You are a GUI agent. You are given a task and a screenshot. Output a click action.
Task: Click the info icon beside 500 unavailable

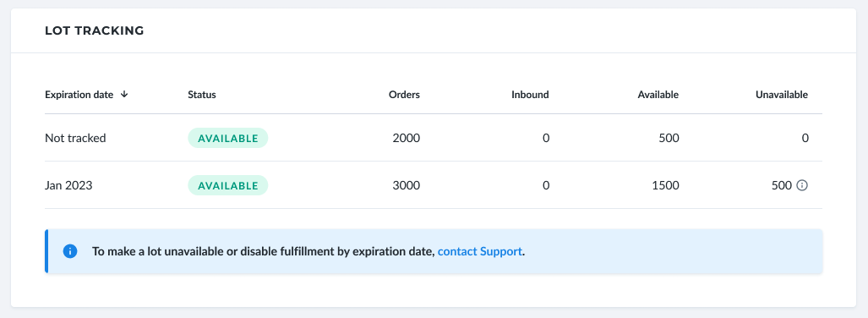coord(801,185)
